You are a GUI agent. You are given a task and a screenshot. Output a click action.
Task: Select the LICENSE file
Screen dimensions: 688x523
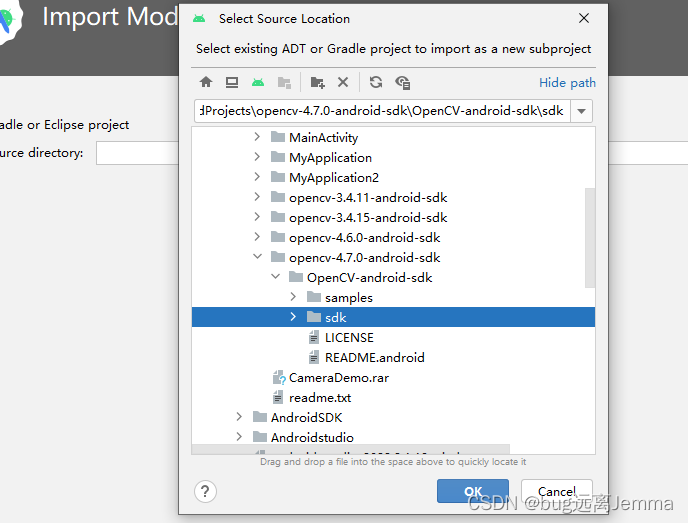[x=393, y=337]
